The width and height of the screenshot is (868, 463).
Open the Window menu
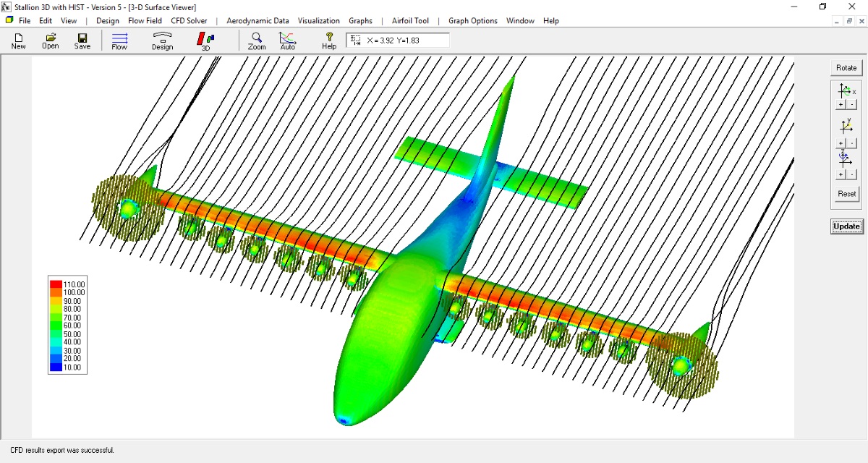(520, 21)
